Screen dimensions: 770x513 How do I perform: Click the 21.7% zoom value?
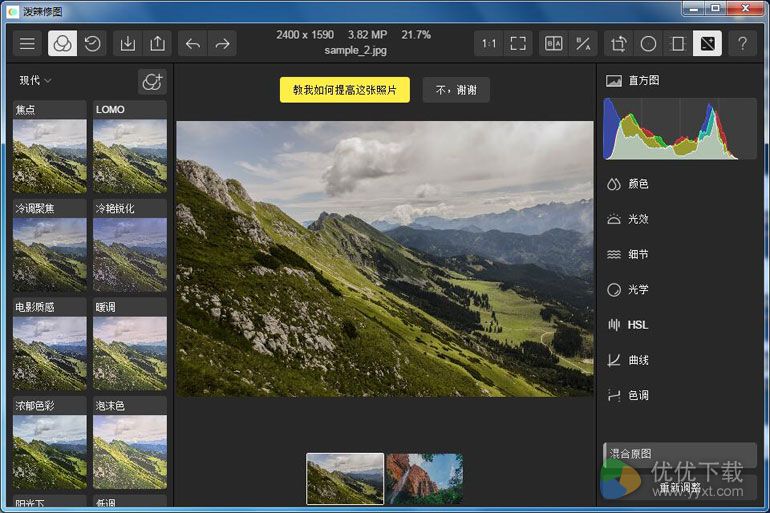pyautogui.click(x=416, y=35)
